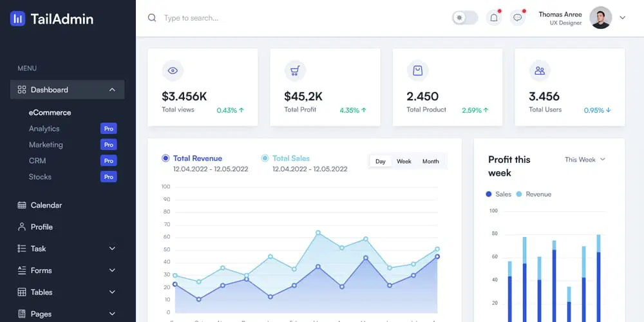
Task: Click the Pro badge next to Analytics
Action: 108,129
